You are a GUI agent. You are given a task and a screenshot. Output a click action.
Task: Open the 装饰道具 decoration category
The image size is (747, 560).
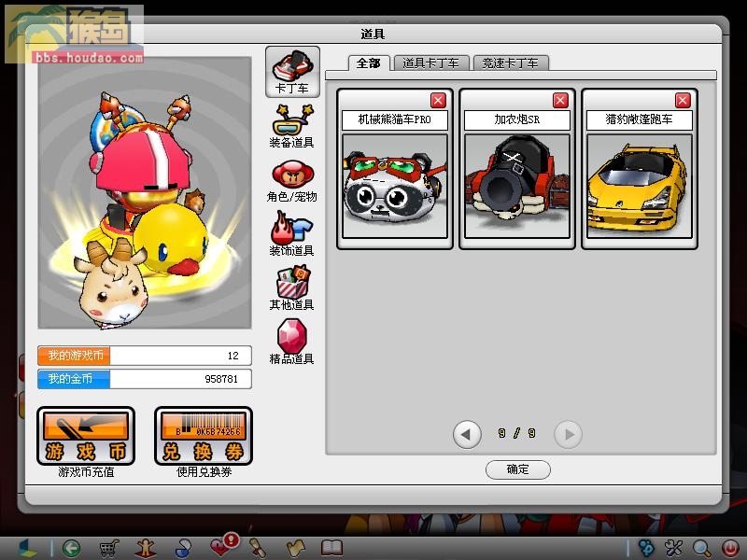[x=292, y=234]
